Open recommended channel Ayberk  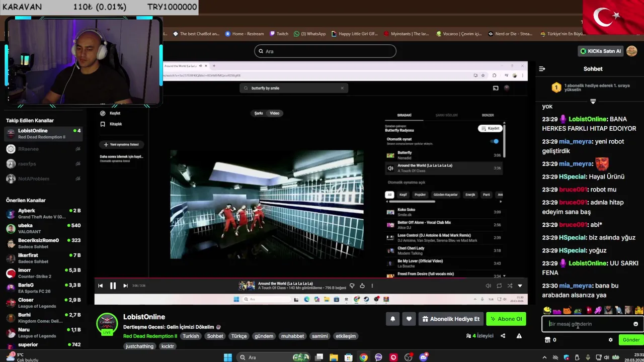[x=43, y=214]
